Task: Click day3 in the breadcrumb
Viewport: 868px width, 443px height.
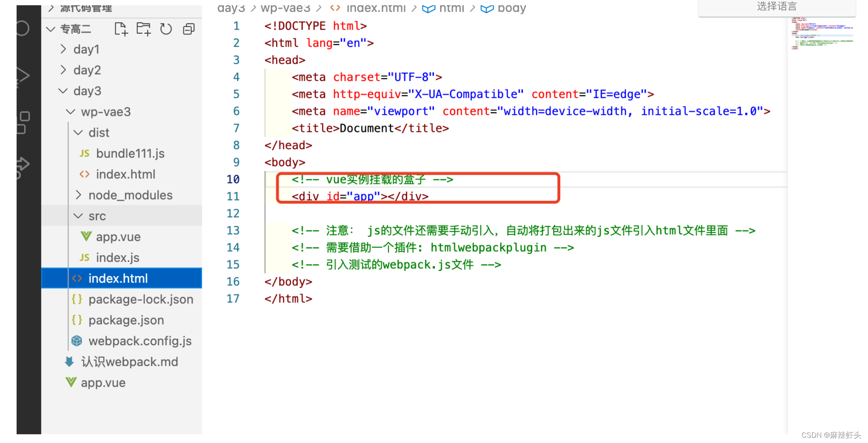Action: [231, 7]
